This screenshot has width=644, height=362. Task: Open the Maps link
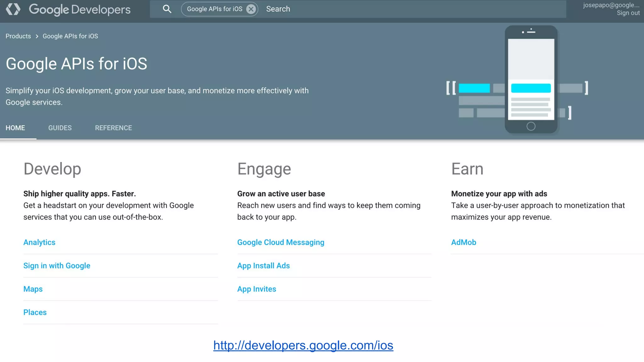coord(33,289)
